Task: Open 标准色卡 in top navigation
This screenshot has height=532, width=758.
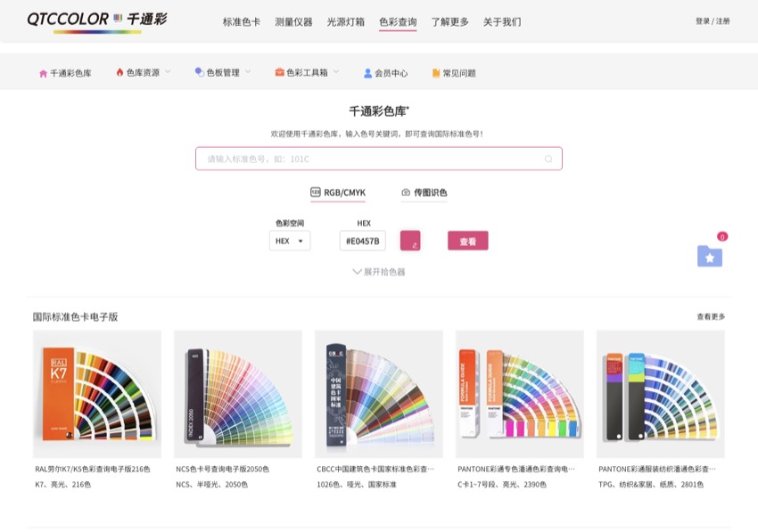Action: [242, 21]
